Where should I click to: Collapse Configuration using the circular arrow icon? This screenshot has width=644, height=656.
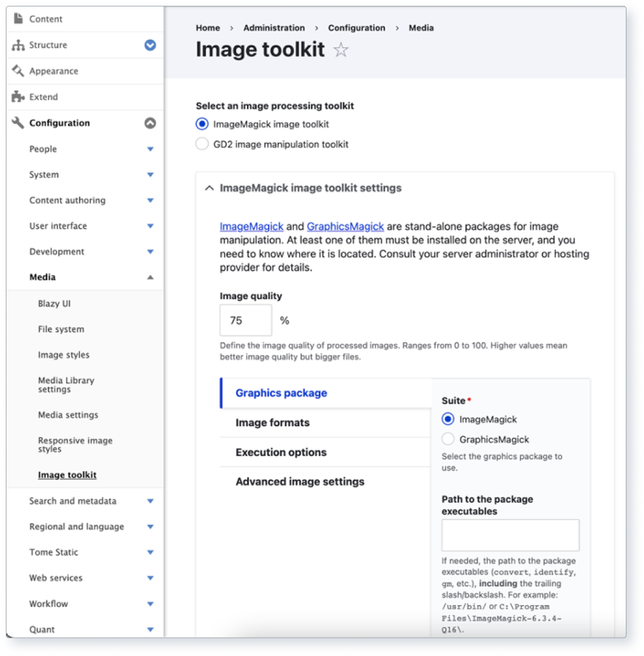point(151,123)
